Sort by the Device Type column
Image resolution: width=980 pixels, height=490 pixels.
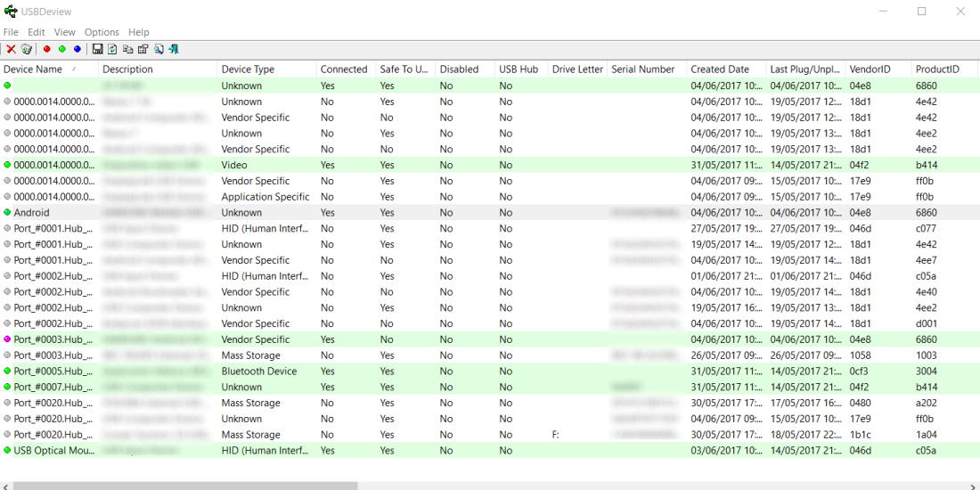pyautogui.click(x=248, y=69)
